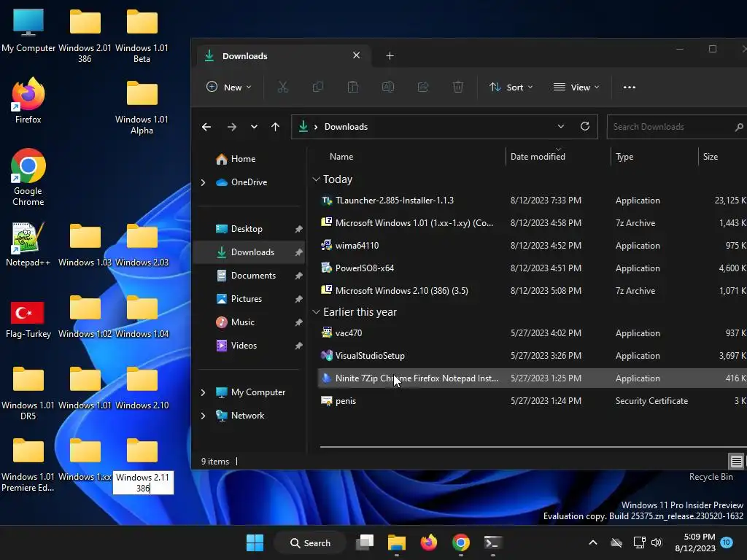This screenshot has height=560, width=747.
Task: Select the Downloads tab
Action: tap(284, 55)
